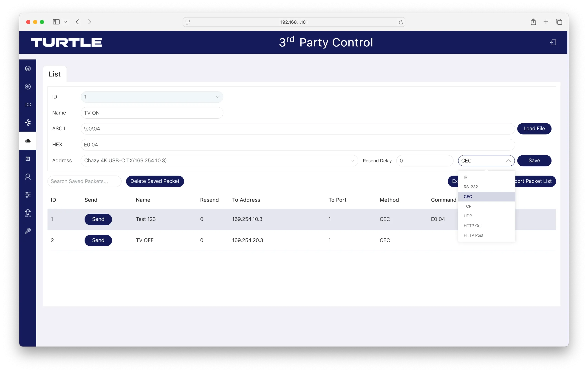Open the sliders settings sidebar icon
The image size is (588, 372).
(x=28, y=195)
